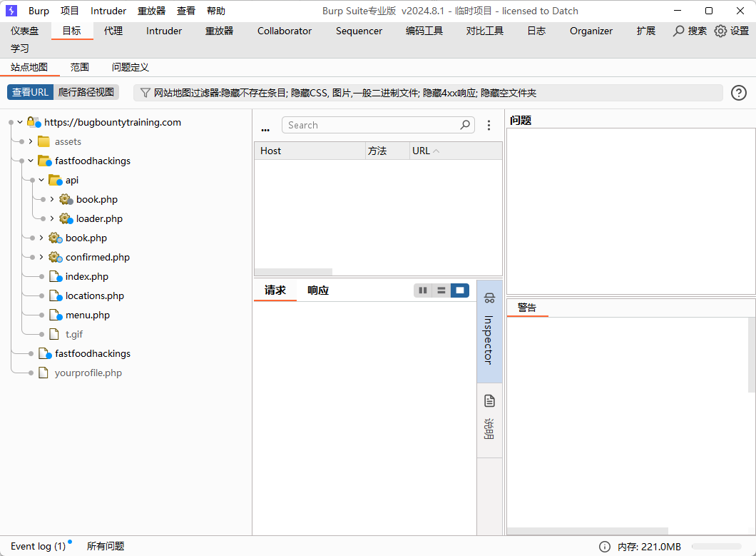Open the 帮助 menu

pos(216,11)
